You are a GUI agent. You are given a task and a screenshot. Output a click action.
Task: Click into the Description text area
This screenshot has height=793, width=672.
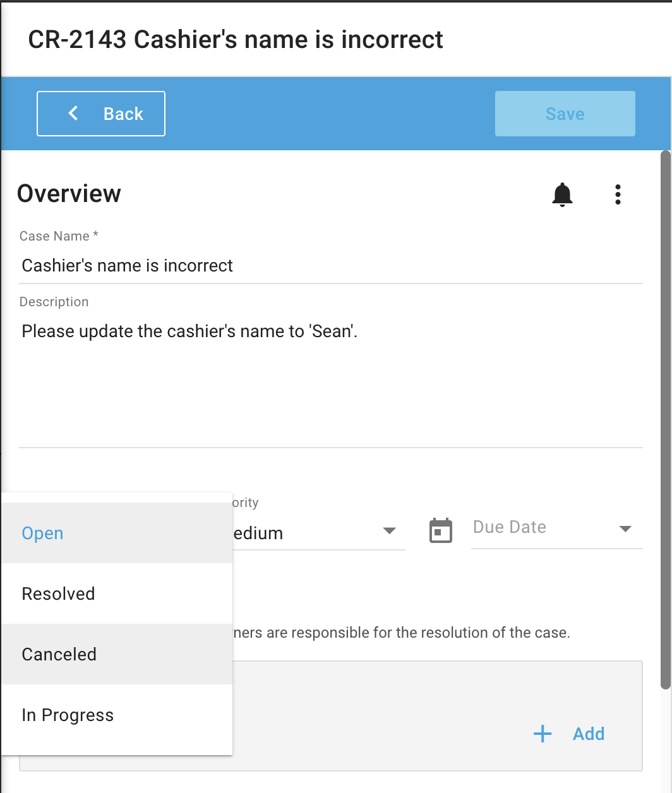click(331, 380)
